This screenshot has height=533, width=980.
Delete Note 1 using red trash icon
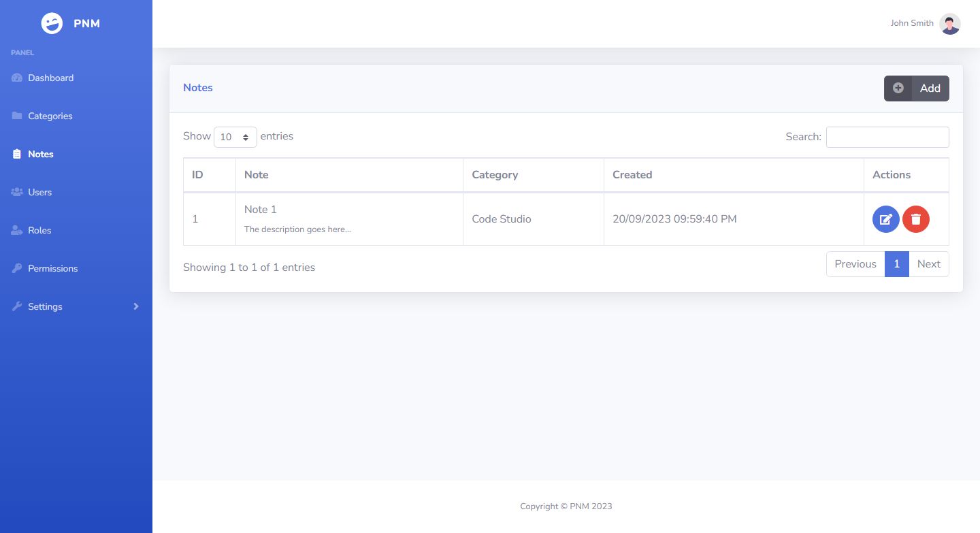tap(916, 219)
